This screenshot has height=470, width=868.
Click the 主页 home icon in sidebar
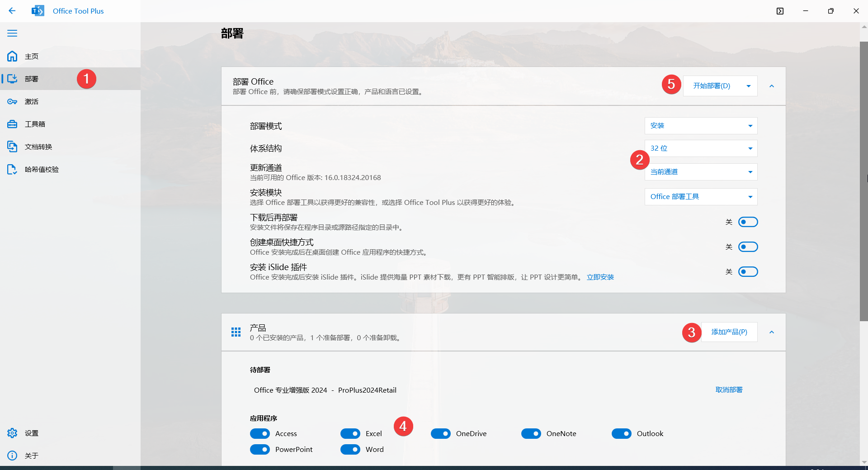[12, 56]
